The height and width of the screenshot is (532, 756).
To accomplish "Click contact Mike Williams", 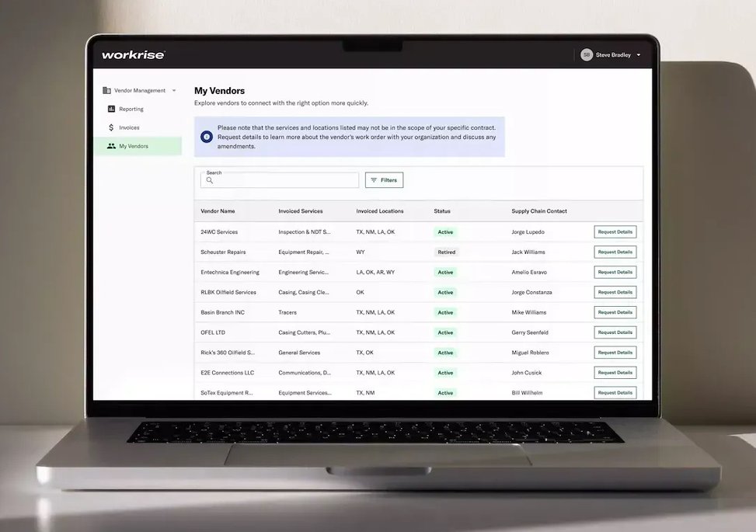I will pyautogui.click(x=529, y=312).
